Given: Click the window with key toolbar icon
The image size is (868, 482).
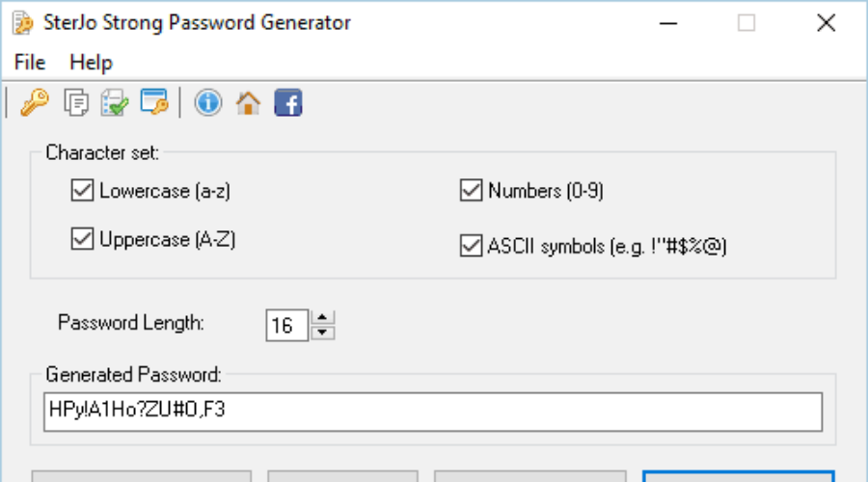Looking at the screenshot, I should [154, 102].
